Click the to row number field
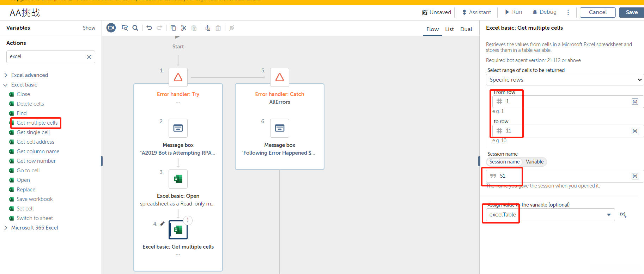 click(x=564, y=131)
